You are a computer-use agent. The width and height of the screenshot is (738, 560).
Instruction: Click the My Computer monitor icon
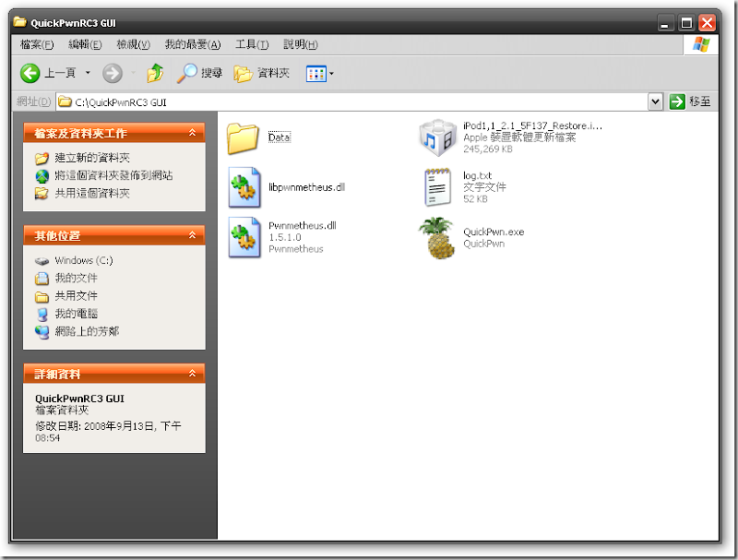42,315
